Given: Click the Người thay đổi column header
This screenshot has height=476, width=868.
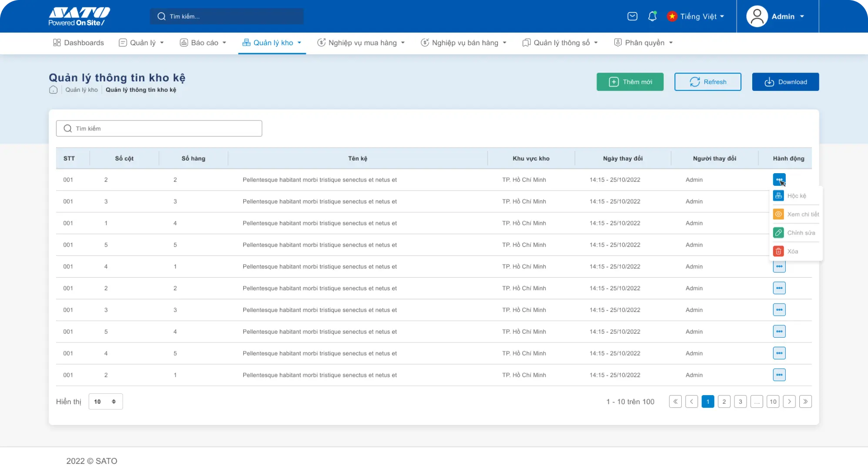Looking at the screenshot, I should tap(714, 158).
